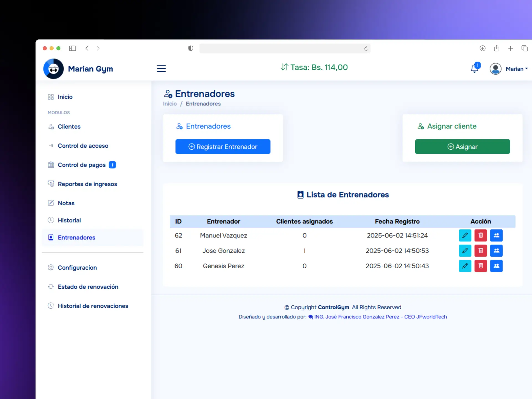Click the Lista de Entrenadores heading
The height and width of the screenshot is (399, 532).
(343, 195)
